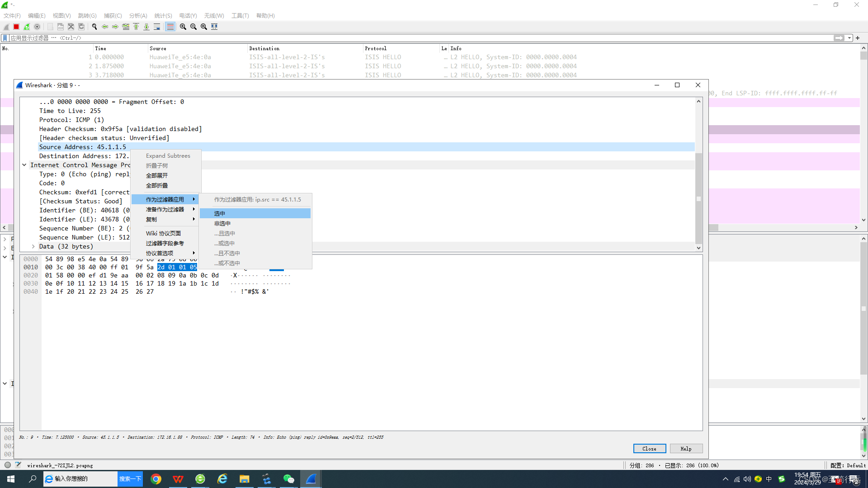Open WPS Office from the taskbar
This screenshot has width=868, height=488.
pyautogui.click(x=178, y=479)
